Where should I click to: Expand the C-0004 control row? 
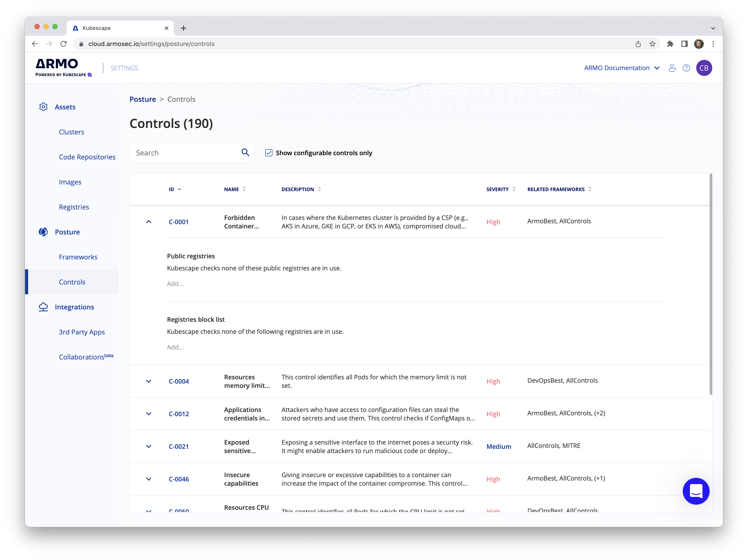click(148, 381)
